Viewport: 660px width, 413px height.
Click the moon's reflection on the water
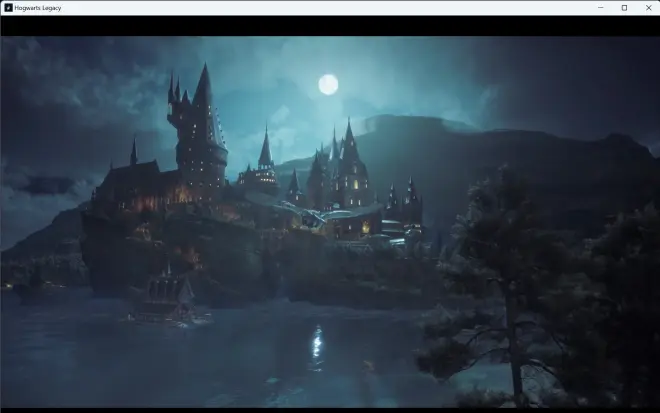(x=317, y=346)
